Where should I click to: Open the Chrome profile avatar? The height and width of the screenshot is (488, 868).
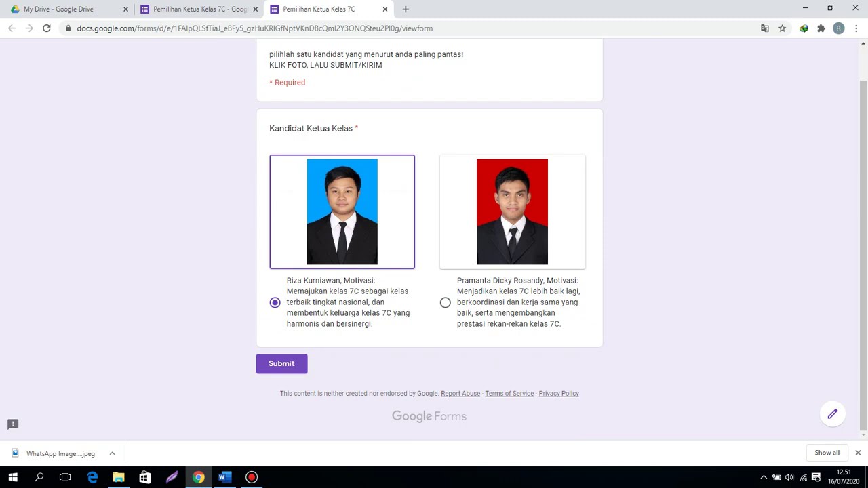(839, 28)
